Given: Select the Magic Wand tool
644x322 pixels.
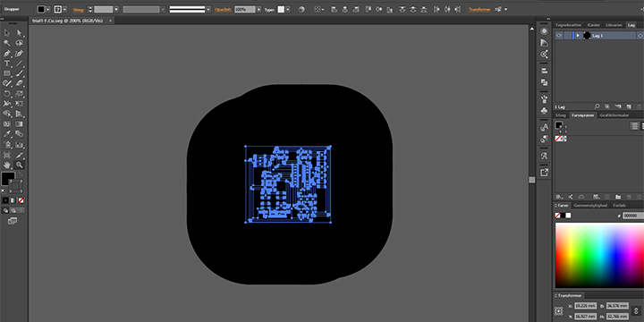Looking at the screenshot, I should 7,43.
